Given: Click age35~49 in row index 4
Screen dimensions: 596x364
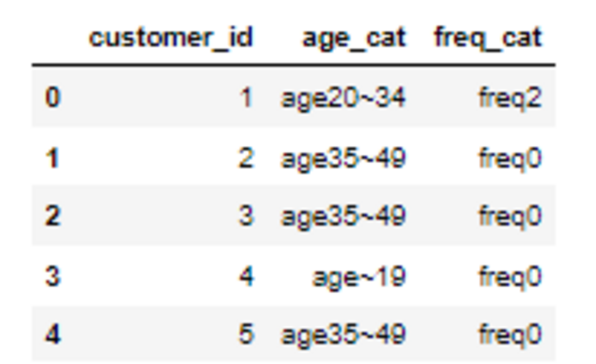Looking at the screenshot, I should click(x=343, y=334).
